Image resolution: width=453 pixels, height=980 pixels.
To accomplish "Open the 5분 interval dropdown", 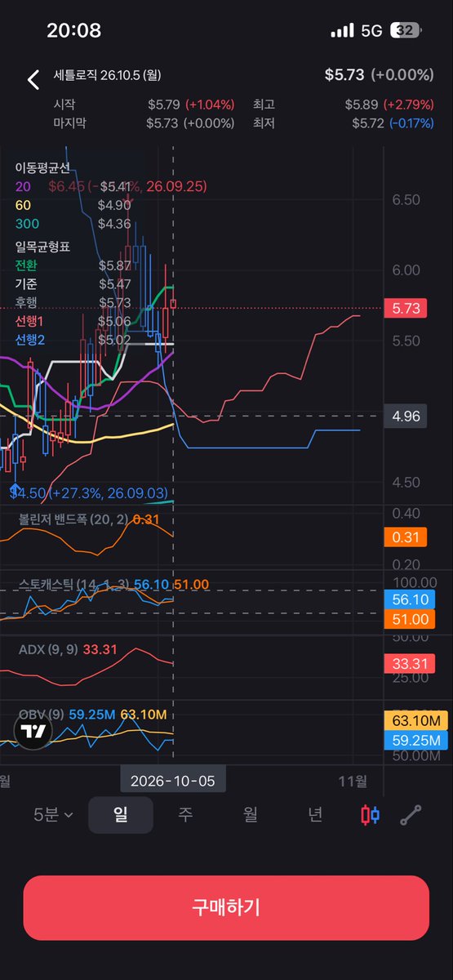I will pyautogui.click(x=53, y=814).
